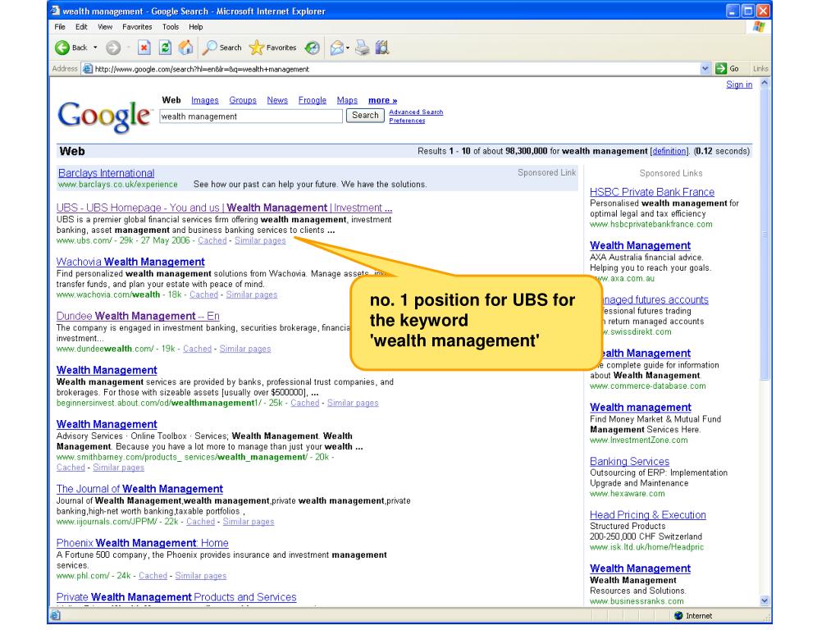840x630 pixels.
Task: Open Barclays International sponsored link
Action: tap(106, 173)
